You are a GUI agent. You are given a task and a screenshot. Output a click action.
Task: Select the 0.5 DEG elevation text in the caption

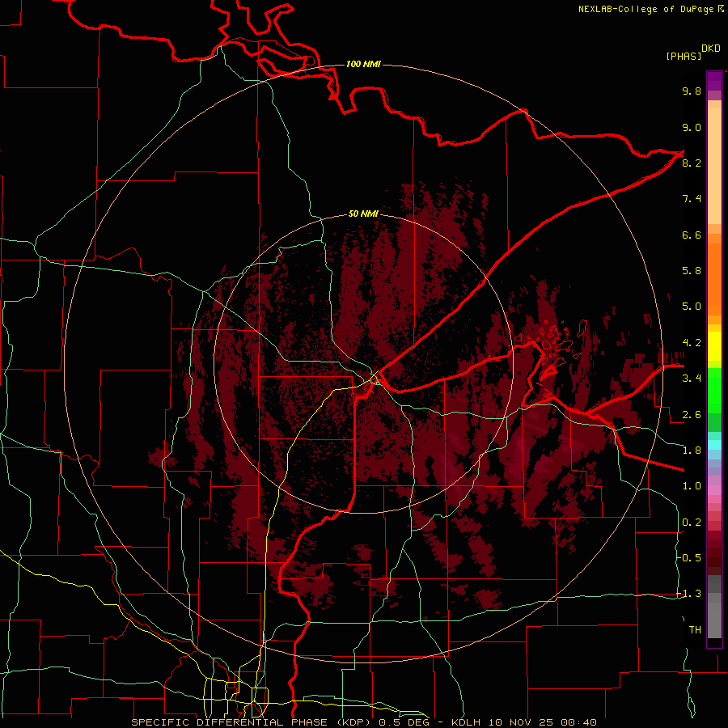tap(404, 722)
